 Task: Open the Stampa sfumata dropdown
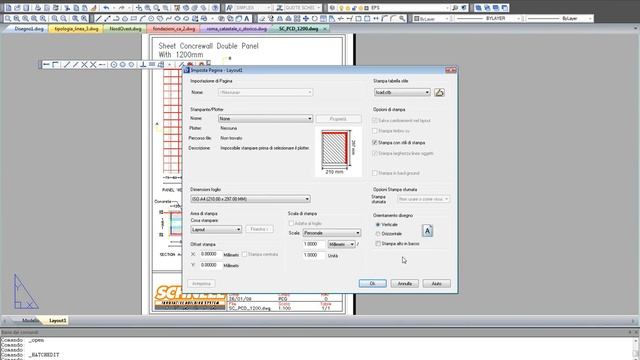tap(423, 199)
